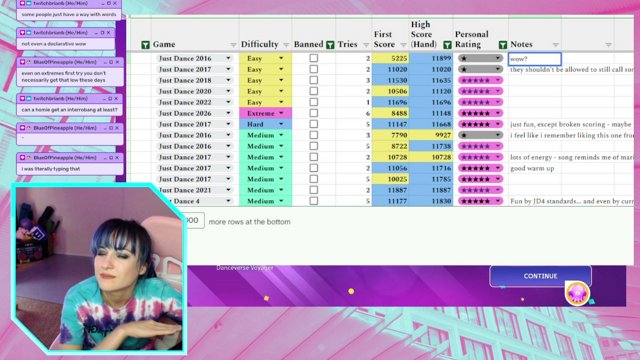Open the Game column filter arrow
Image resolution: width=640 pixels, height=360 pixels.
coord(233,45)
